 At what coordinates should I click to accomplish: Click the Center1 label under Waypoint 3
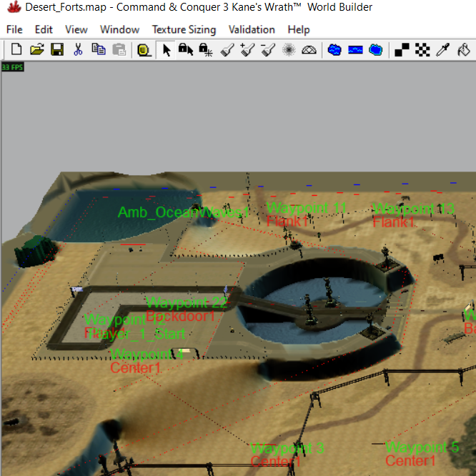point(276,462)
